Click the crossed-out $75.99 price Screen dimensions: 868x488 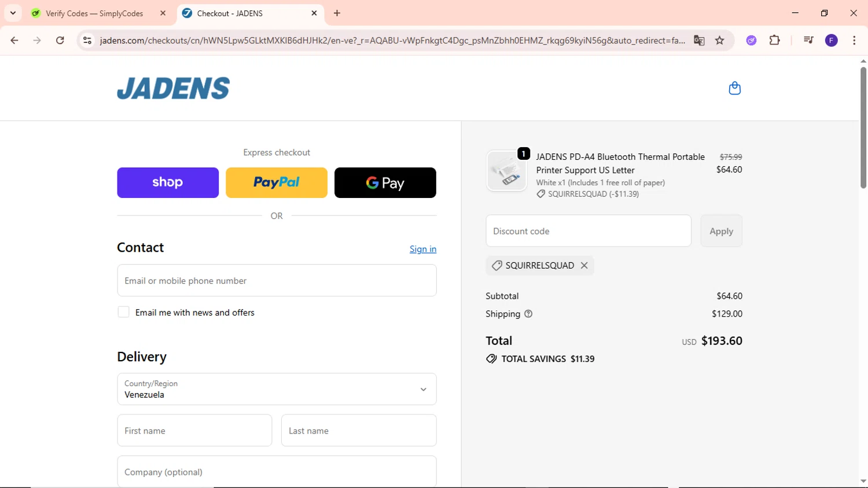point(731,157)
